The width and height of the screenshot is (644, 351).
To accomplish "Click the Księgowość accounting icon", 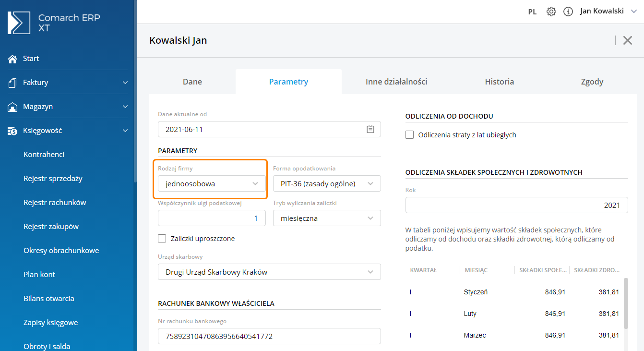I will (12, 131).
